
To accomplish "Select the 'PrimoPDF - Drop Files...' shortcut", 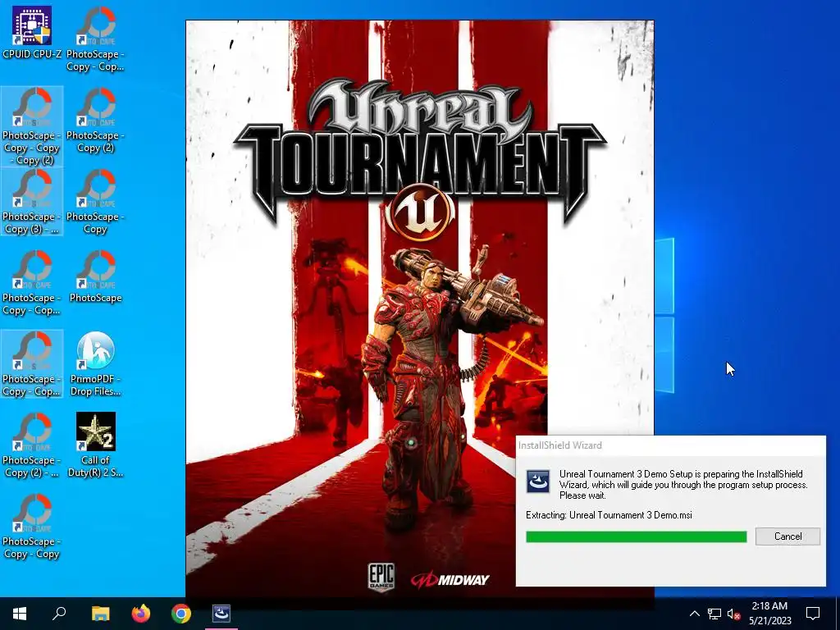I will coord(95,364).
